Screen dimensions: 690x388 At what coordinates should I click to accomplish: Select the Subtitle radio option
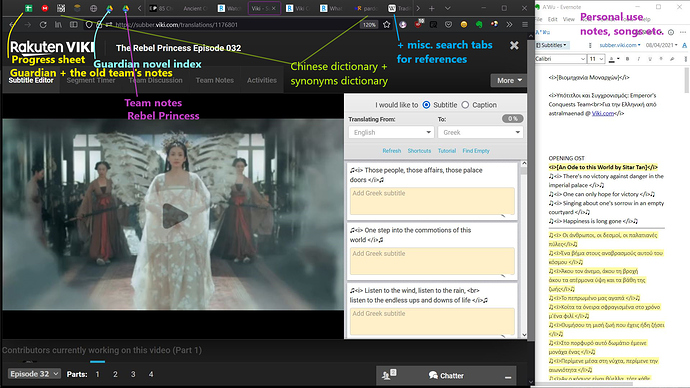(426, 105)
